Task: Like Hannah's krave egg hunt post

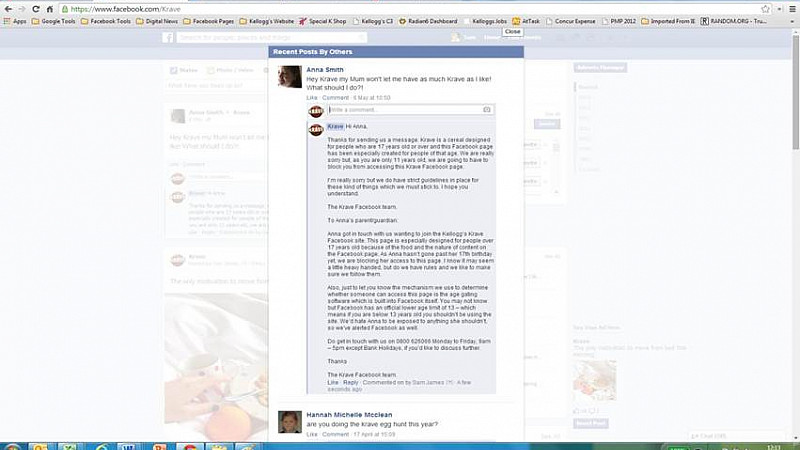Action: pyautogui.click(x=312, y=434)
